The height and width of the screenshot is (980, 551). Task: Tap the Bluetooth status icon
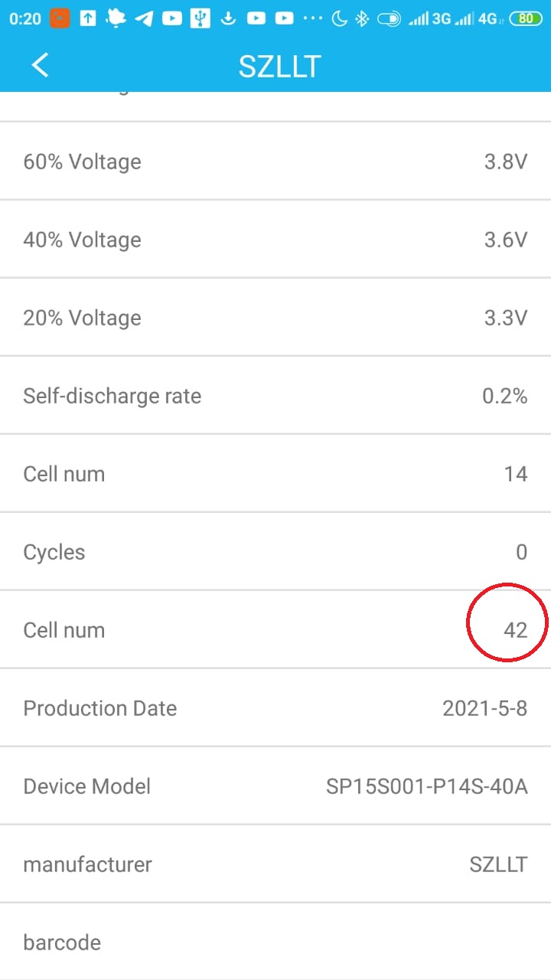(x=362, y=19)
